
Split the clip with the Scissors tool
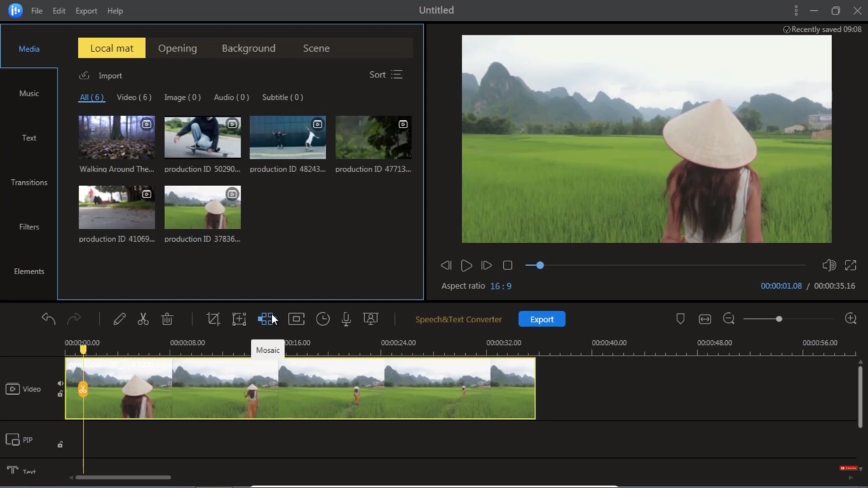(x=142, y=319)
